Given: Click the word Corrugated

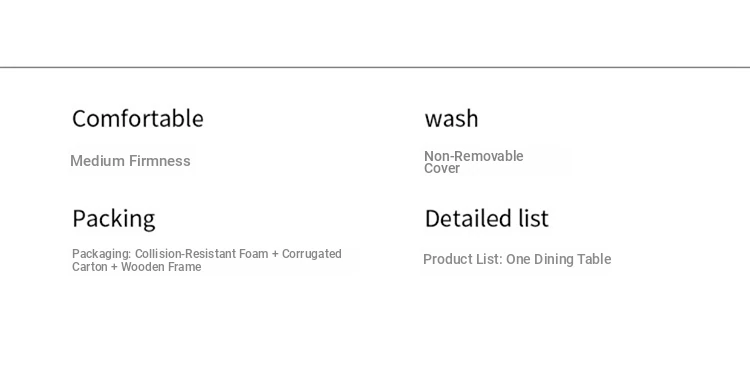Looking at the screenshot, I should click(311, 254).
